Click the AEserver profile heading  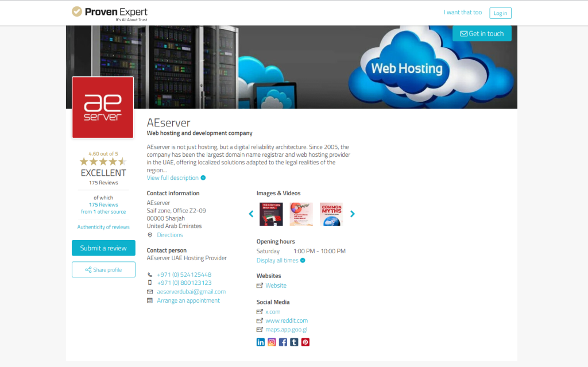coord(168,123)
